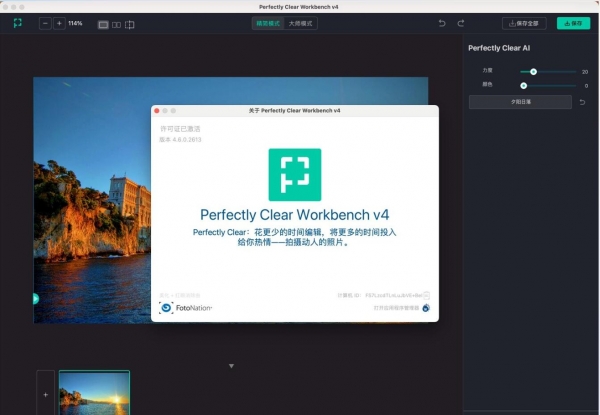Click the 许可证已激活 license status text
Image resolution: width=600 pixels, height=415 pixels.
point(180,129)
